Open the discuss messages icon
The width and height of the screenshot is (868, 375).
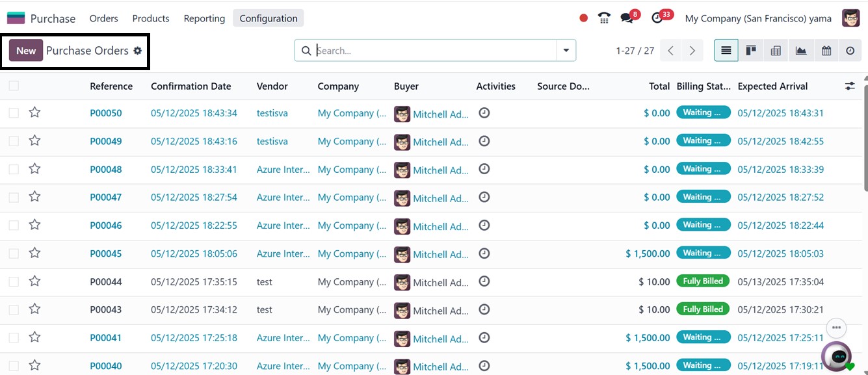click(627, 18)
